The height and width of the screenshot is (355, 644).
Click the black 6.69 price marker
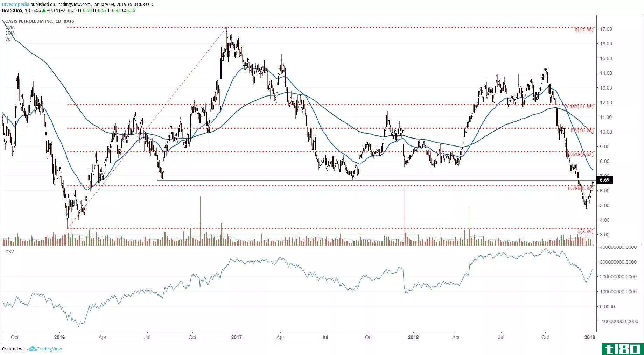(604, 180)
